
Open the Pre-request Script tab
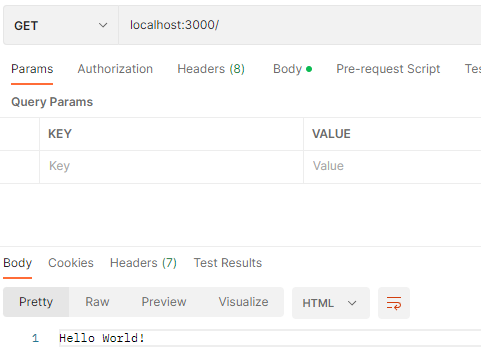(388, 69)
